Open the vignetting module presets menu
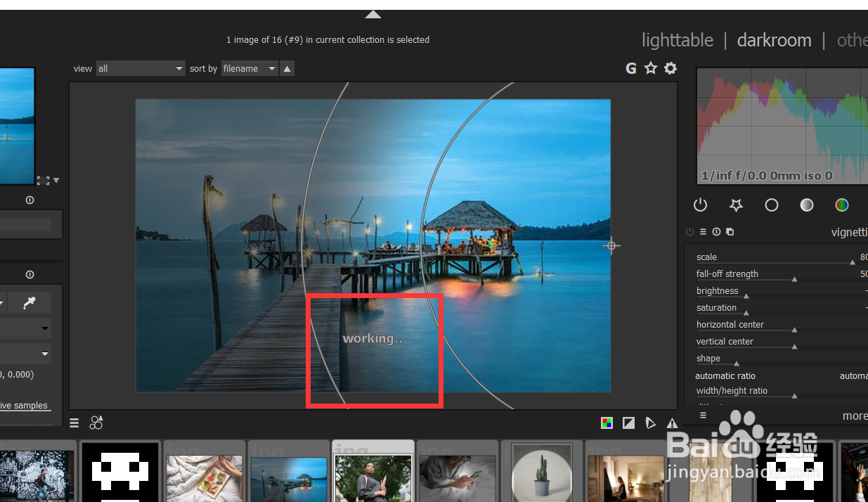 click(x=703, y=231)
